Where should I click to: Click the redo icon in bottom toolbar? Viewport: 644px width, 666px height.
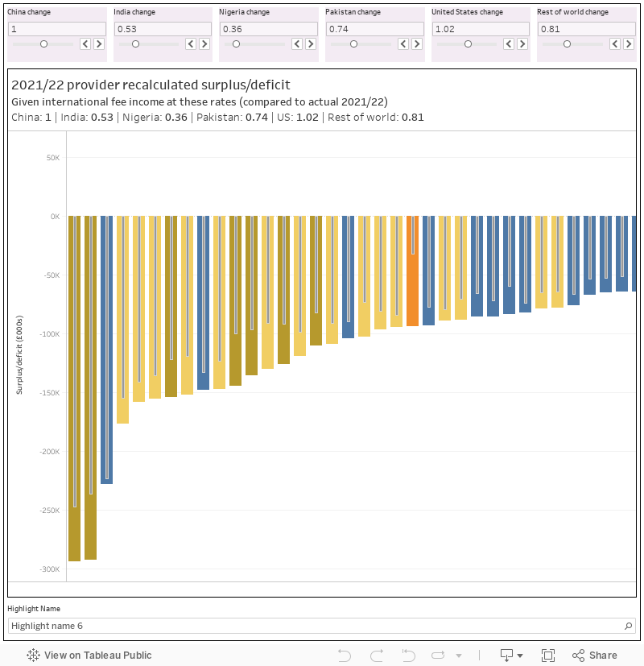pos(376,655)
